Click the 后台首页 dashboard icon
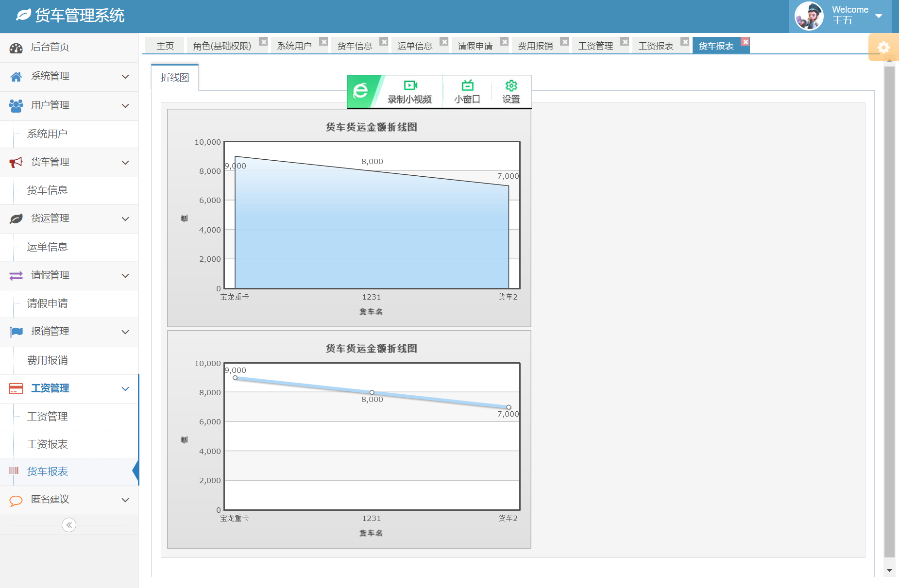The width and height of the screenshot is (899, 588). [x=16, y=48]
